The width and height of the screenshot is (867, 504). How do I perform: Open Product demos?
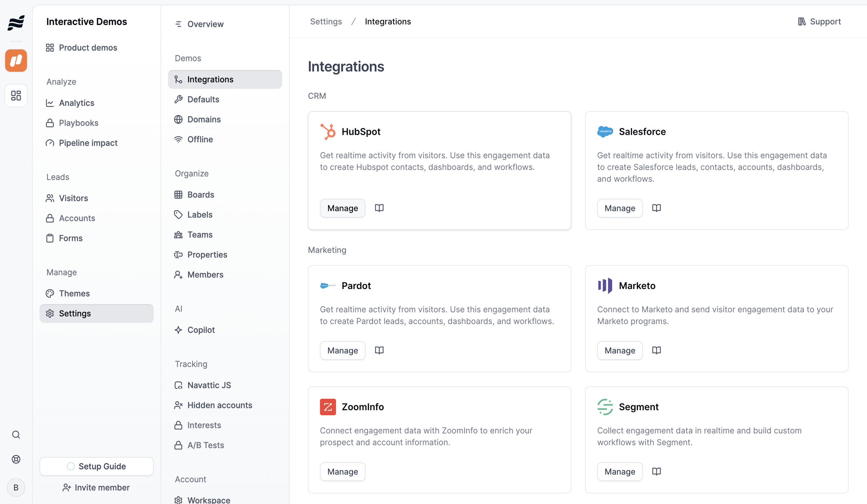tap(96, 48)
